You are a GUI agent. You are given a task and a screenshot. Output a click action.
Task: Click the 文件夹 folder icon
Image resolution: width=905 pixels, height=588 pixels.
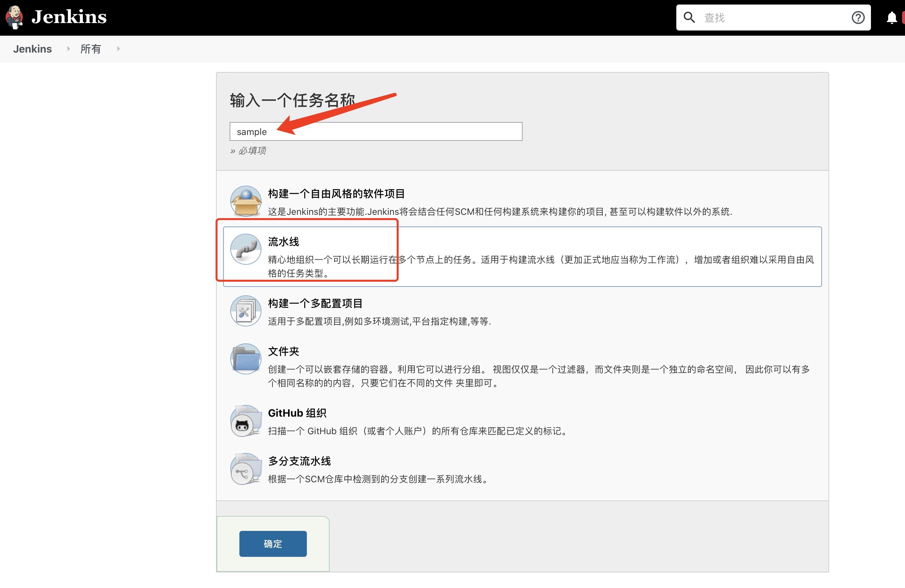point(245,359)
